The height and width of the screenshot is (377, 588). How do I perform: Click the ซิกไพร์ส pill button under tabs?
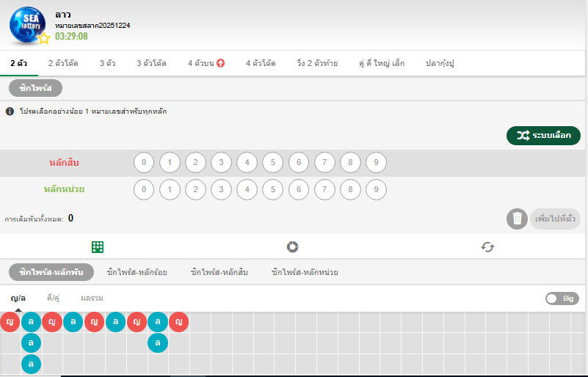(36, 88)
